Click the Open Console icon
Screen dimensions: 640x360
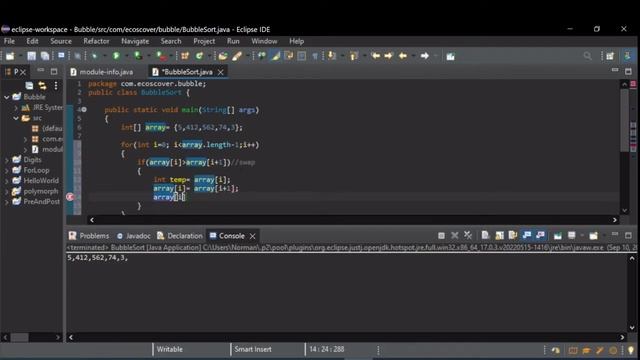click(593, 236)
